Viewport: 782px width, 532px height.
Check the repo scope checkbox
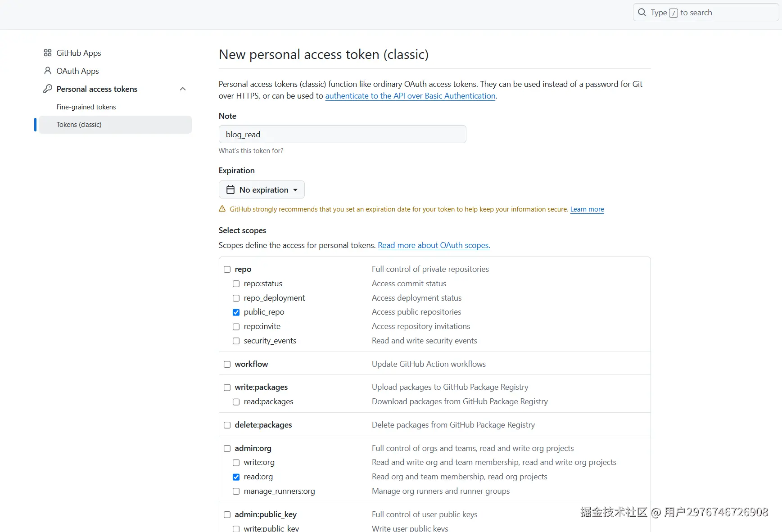[227, 269]
